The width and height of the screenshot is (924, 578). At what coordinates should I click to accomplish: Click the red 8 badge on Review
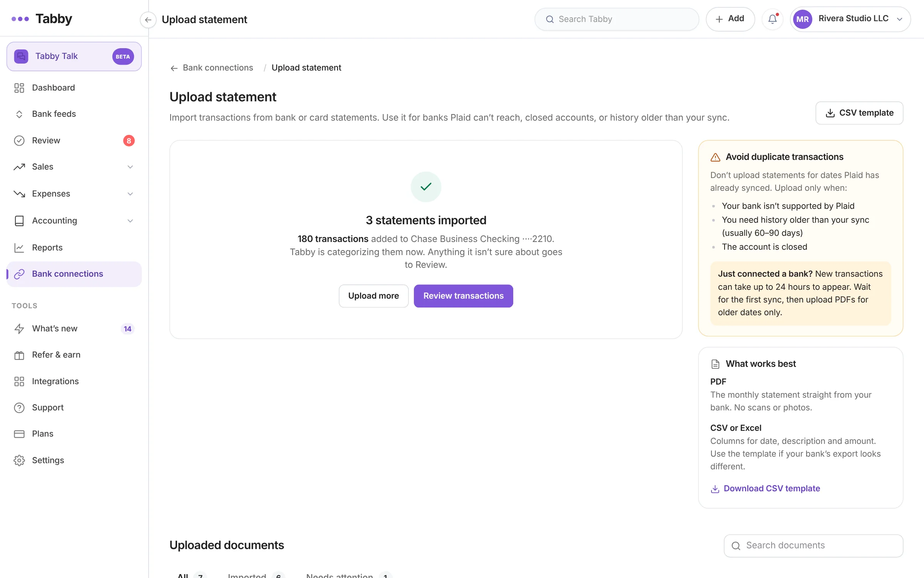click(129, 141)
